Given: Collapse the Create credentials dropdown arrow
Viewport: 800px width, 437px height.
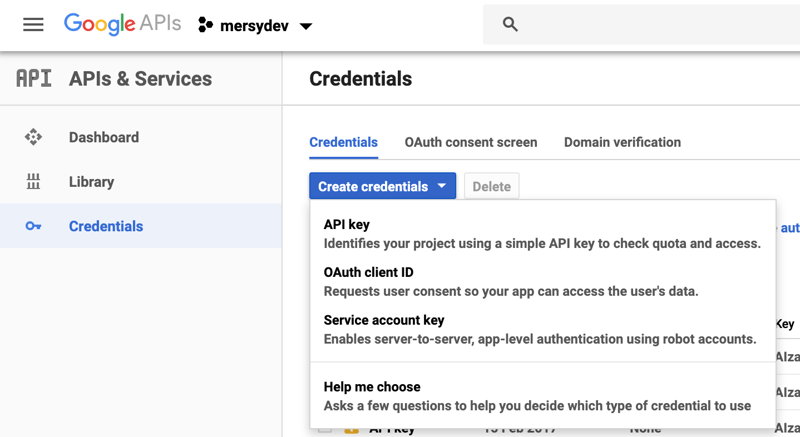Looking at the screenshot, I should (442, 186).
